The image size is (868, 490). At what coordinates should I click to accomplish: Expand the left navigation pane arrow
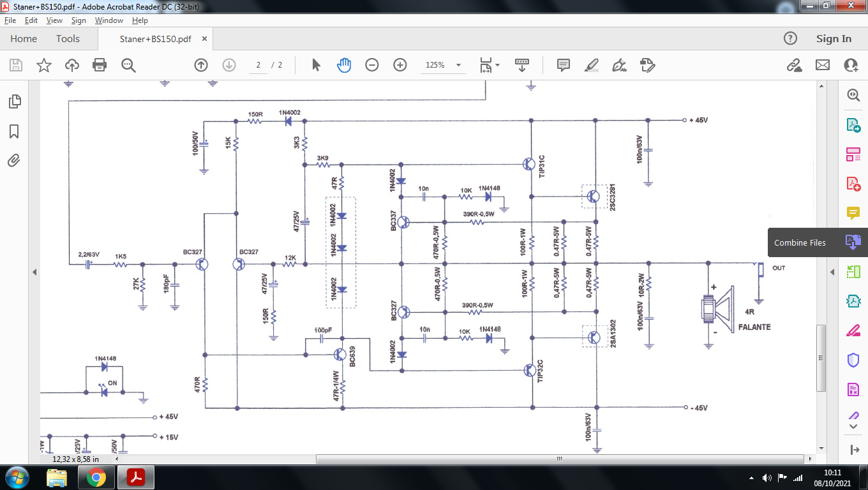click(35, 272)
